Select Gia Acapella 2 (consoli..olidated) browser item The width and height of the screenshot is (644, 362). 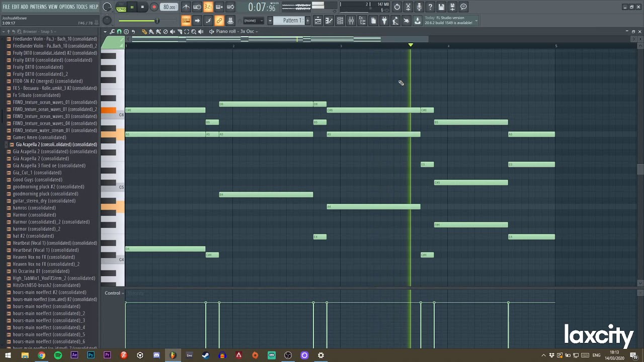[56, 144]
